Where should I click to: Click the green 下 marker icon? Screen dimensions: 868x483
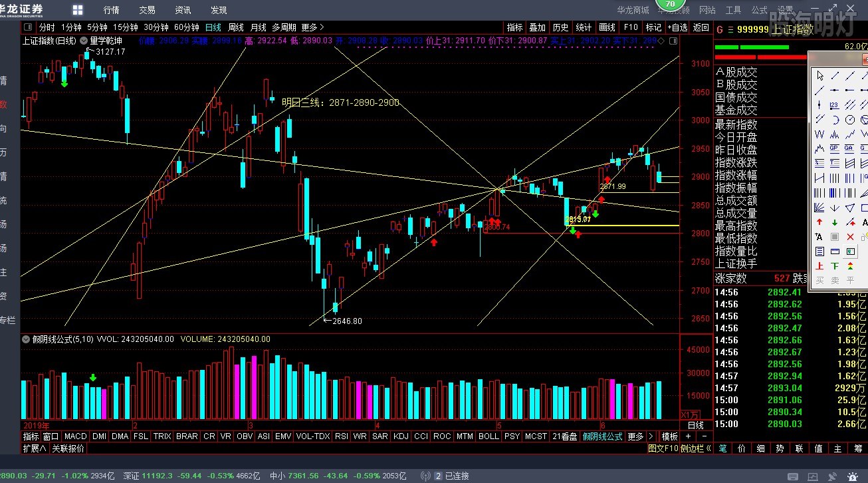835,266
